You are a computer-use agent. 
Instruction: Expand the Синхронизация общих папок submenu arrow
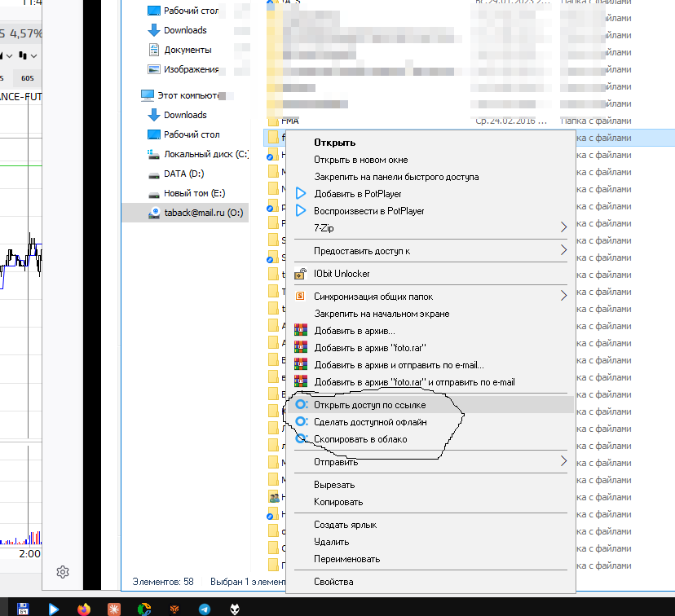[x=563, y=296]
